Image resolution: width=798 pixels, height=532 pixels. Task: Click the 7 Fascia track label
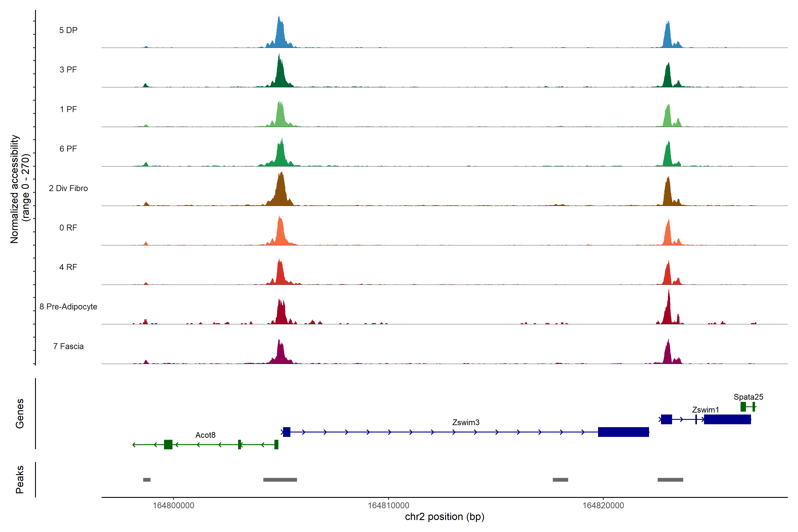click(68, 346)
